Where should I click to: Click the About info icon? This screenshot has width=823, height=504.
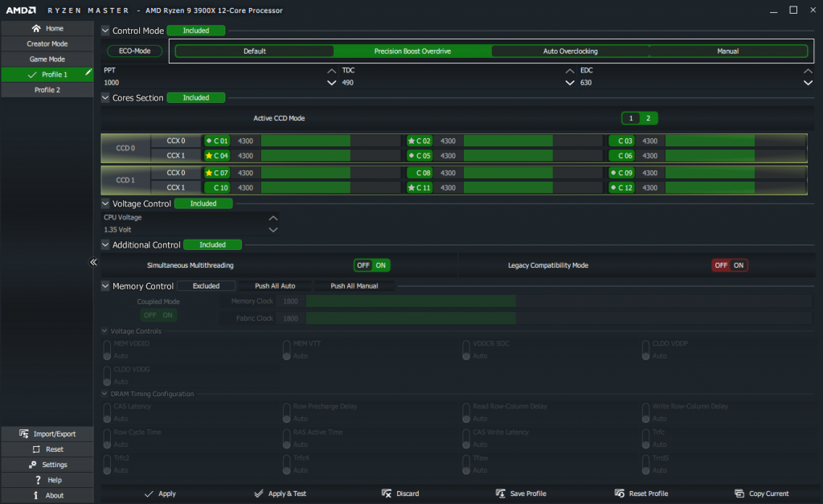[35, 495]
